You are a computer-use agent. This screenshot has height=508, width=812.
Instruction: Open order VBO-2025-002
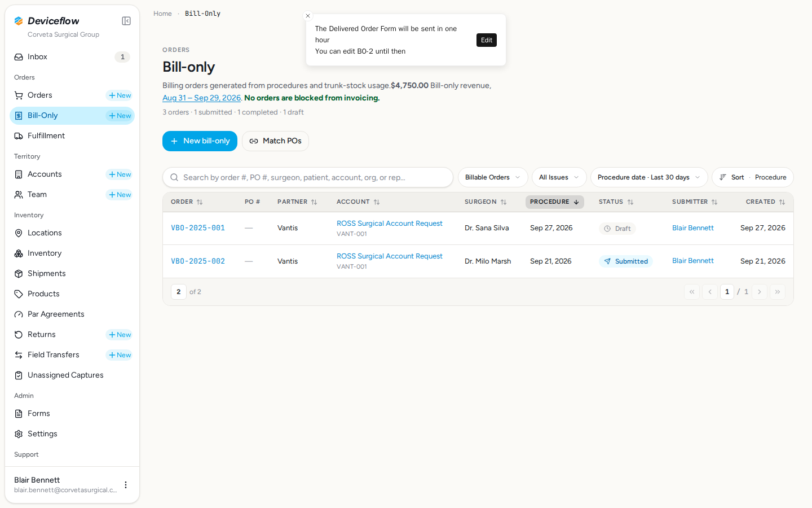(x=198, y=261)
